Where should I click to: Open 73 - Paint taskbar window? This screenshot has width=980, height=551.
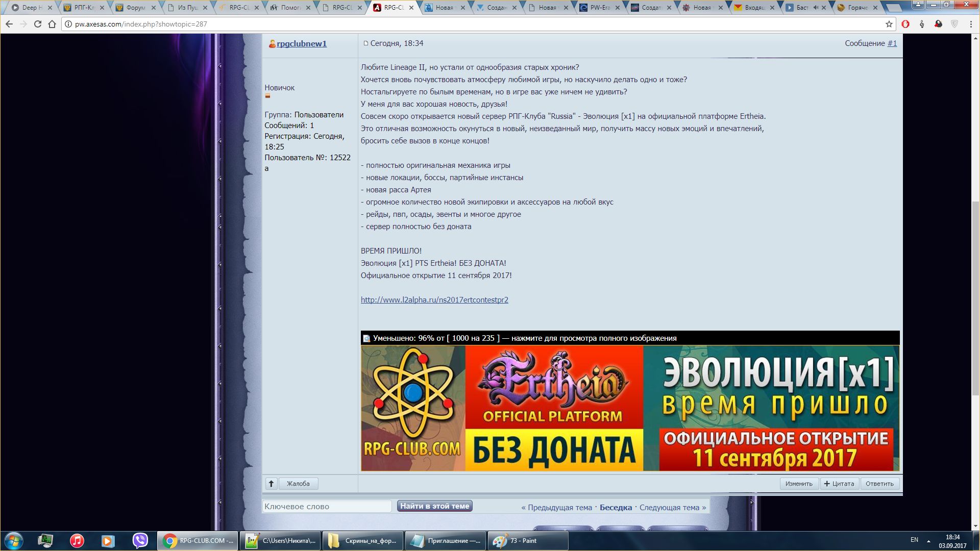(x=528, y=541)
